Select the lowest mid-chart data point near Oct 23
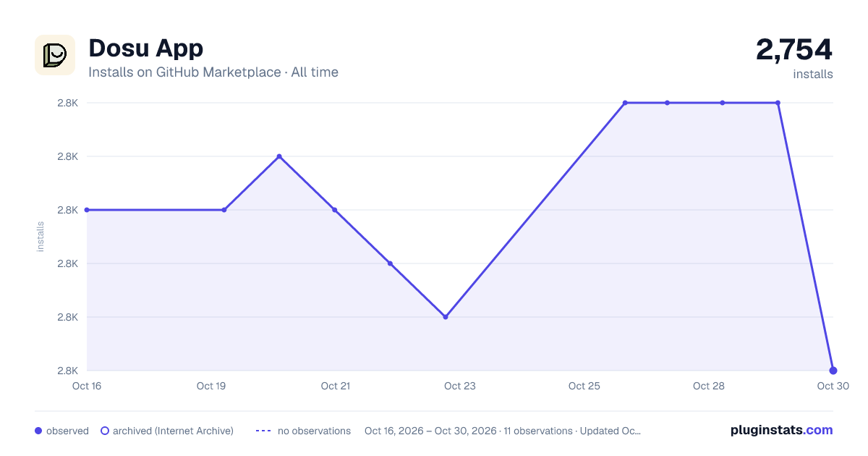 pos(446,317)
